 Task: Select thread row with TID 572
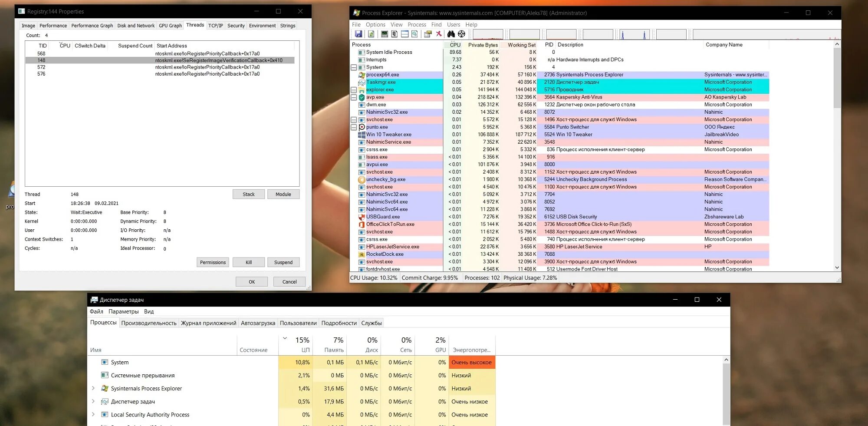160,67
